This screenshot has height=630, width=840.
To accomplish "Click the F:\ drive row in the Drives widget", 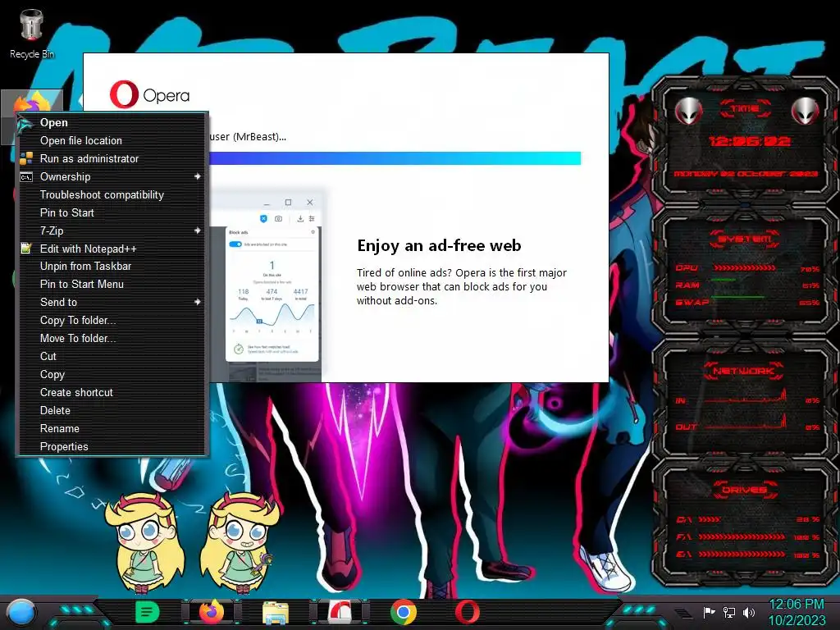I will tap(748, 536).
